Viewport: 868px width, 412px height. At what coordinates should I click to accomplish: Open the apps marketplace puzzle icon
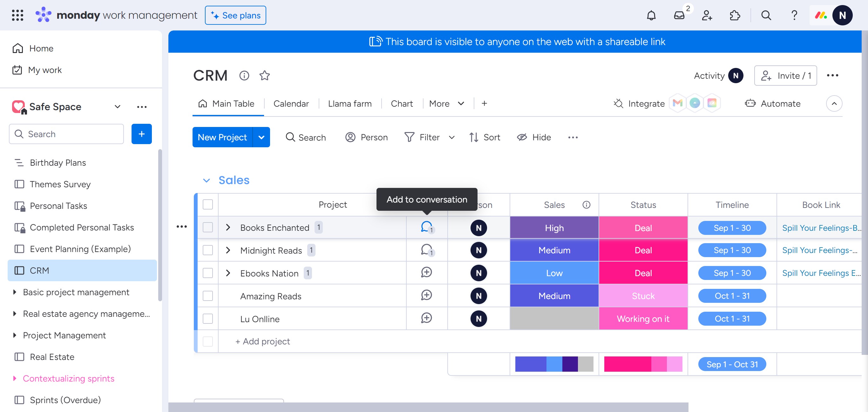click(735, 16)
